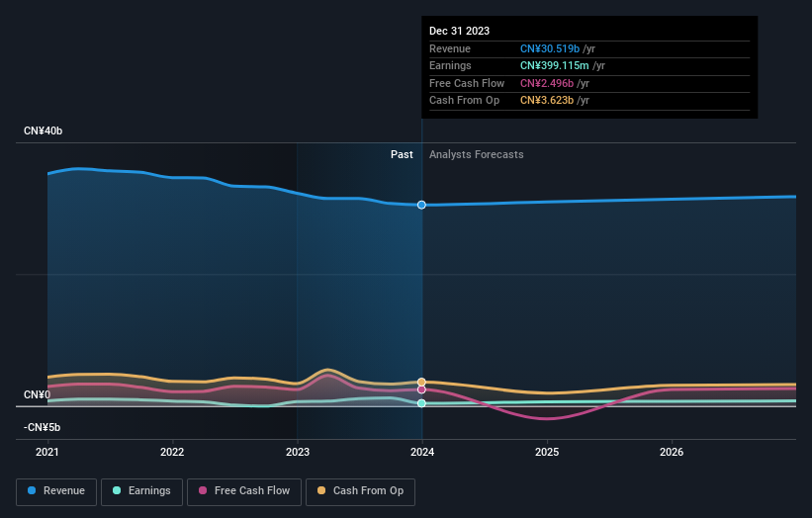Click the Free Cash Flow label in tooltip
Viewport: 812px width, 518px height.
[x=467, y=83]
